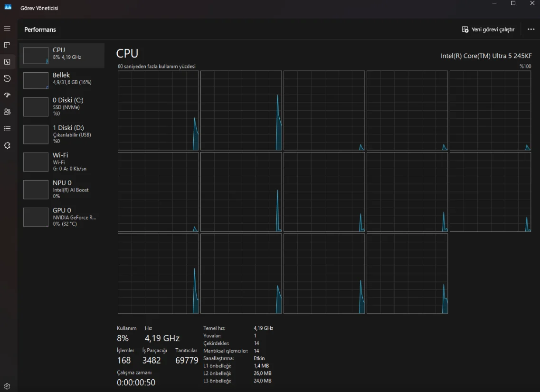Open the Details list page icon
The image size is (540, 392).
7,128
